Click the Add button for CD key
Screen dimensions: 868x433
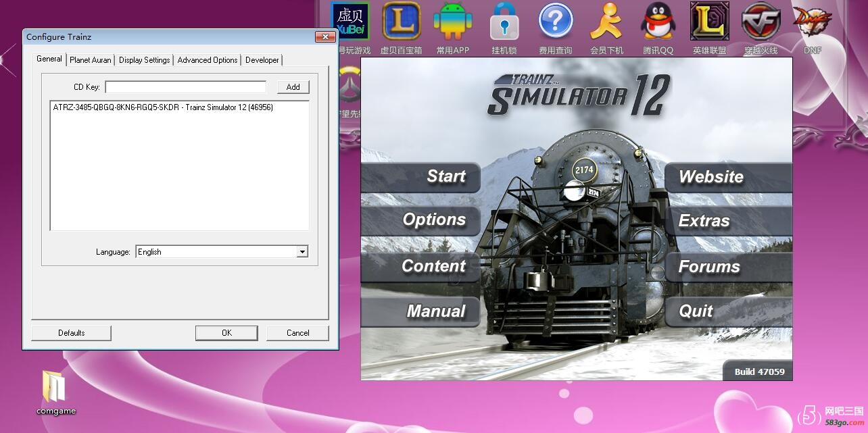coord(293,87)
